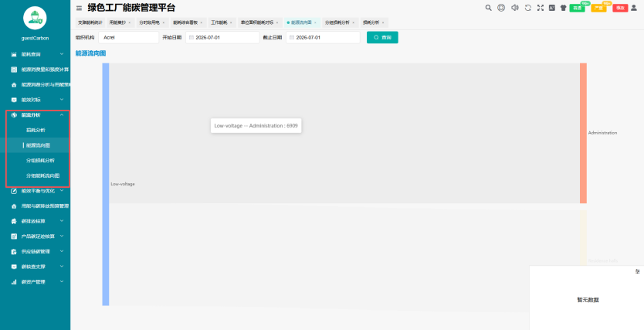Select 分组损耗分析 in sidebar submenu

(x=40, y=160)
